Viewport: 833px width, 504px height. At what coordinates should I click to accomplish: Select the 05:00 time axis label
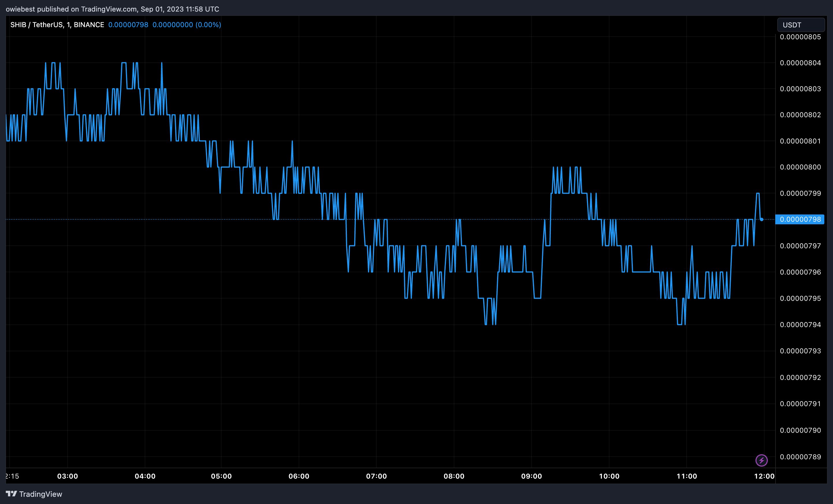(222, 476)
